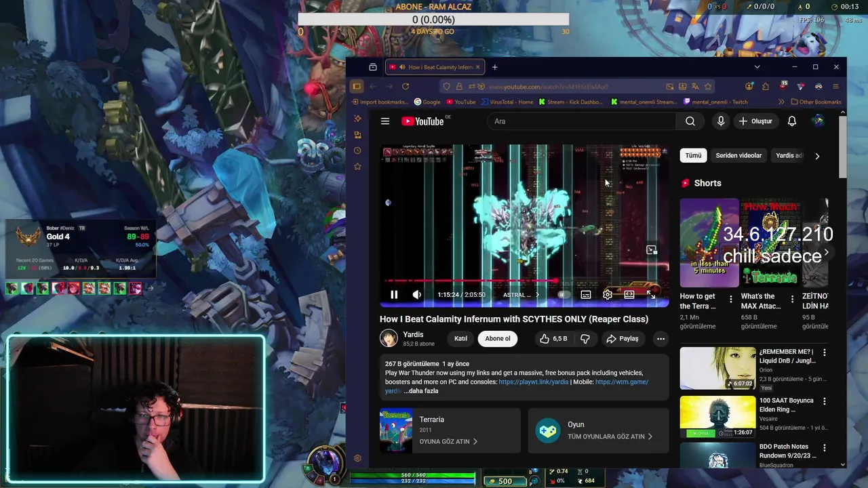Screen dimensions: 868x488
Task: Open options for 100 SAAT Elden Ring video
Action: coord(825,401)
